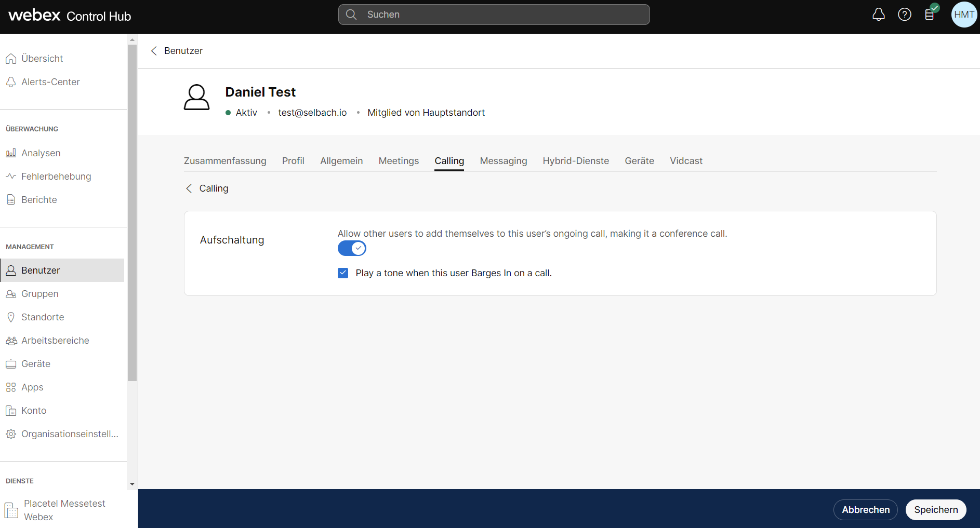Click the Standorte location pin icon
Image resolution: width=980 pixels, height=528 pixels.
(11, 317)
